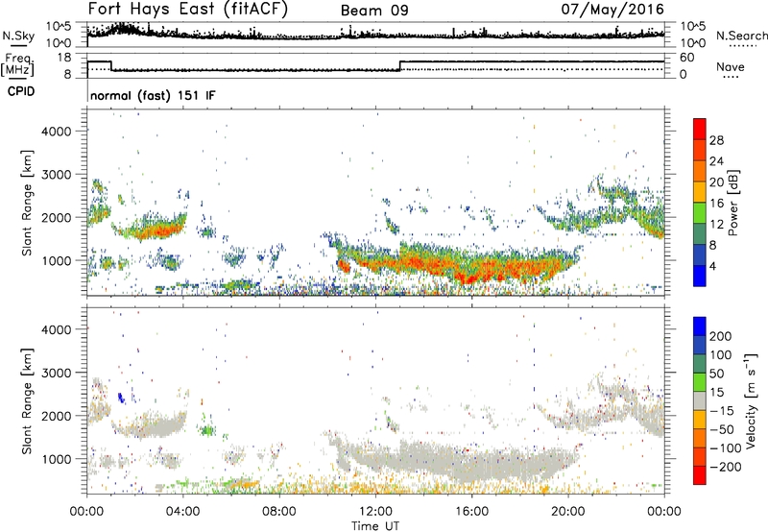
Task: Click the 'N.Search' legend label
Action: [x=741, y=36]
